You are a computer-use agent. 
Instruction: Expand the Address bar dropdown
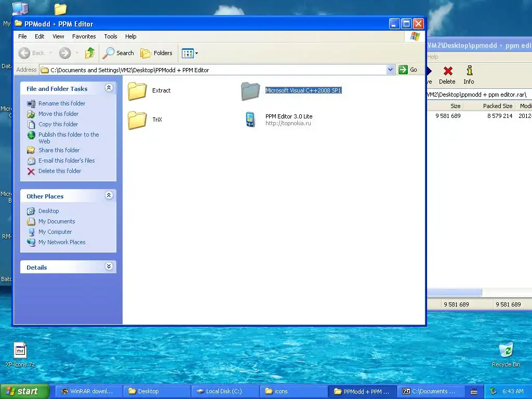coord(390,70)
